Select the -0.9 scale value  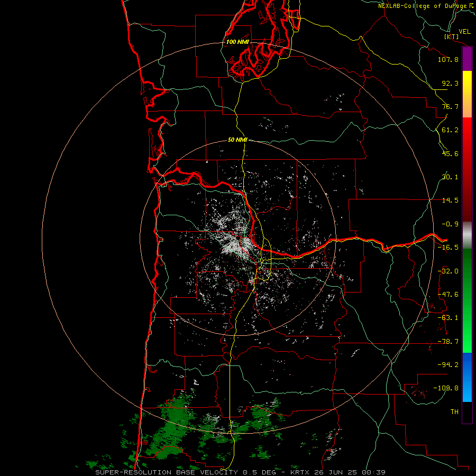tap(450, 224)
